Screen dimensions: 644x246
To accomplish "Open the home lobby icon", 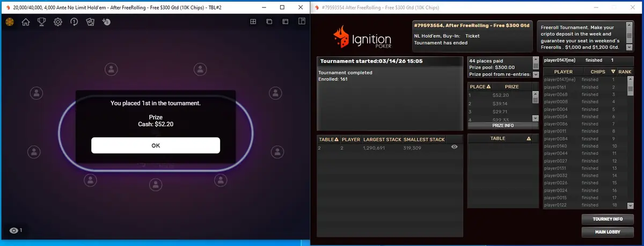I will [25, 22].
